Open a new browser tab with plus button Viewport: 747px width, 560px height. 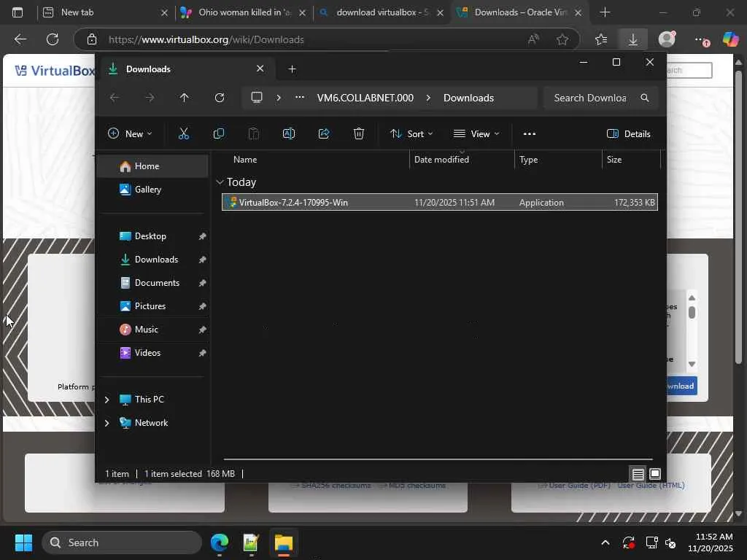pos(605,12)
